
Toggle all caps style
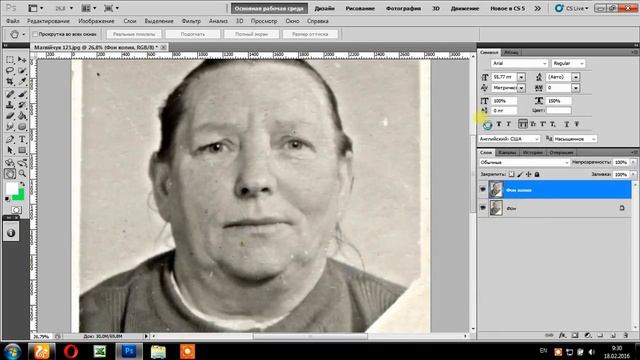point(523,124)
